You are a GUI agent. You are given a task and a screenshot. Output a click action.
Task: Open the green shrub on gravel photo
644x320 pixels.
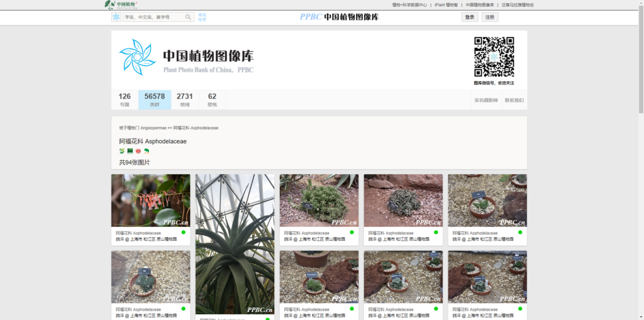(319, 201)
